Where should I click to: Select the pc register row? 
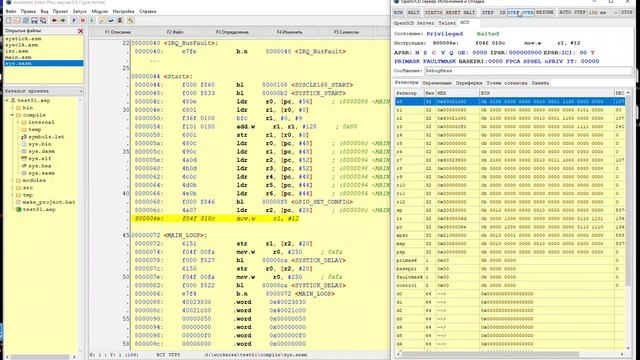coord(510,227)
